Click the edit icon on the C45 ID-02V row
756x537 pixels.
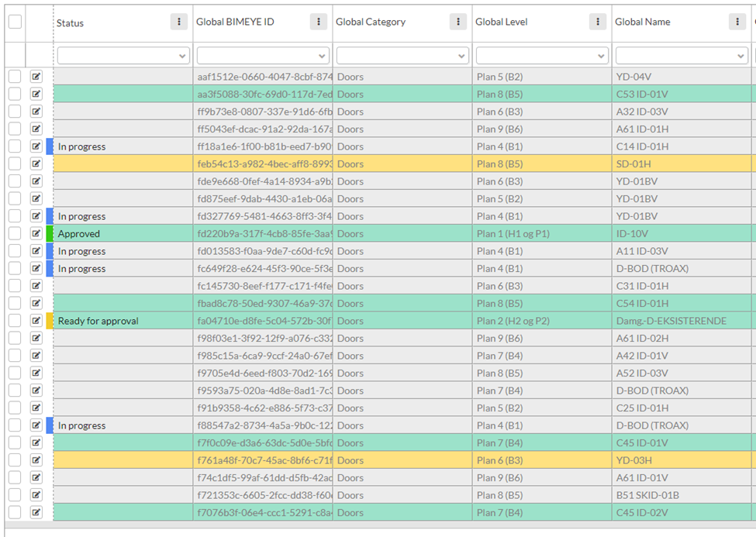36,512
